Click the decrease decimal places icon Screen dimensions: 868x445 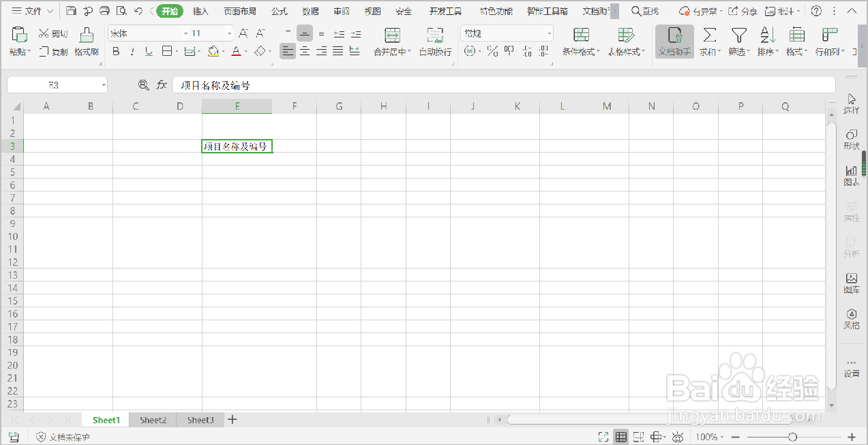coord(543,51)
